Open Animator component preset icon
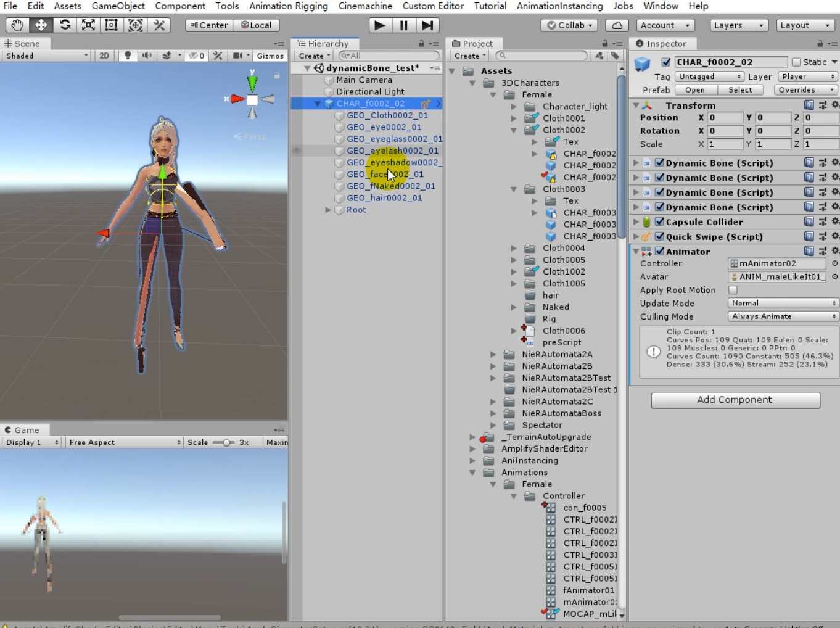Image resolution: width=840 pixels, height=628 pixels. click(x=822, y=251)
